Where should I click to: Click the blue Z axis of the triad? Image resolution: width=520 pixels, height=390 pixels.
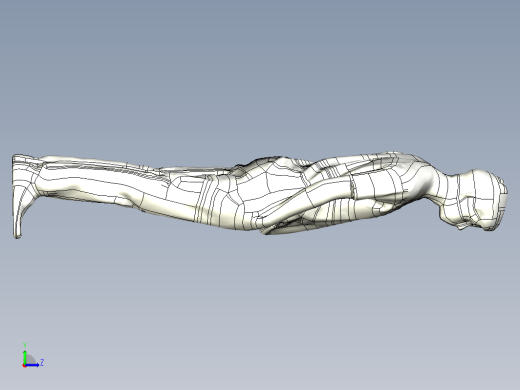click(32, 365)
